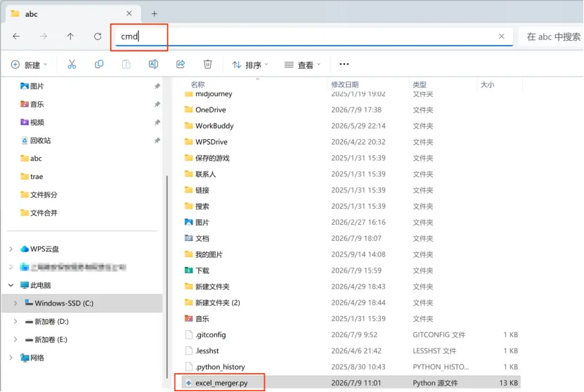This screenshot has width=584, height=392.
Task: Click the Delete trash can icon
Action: (x=208, y=65)
